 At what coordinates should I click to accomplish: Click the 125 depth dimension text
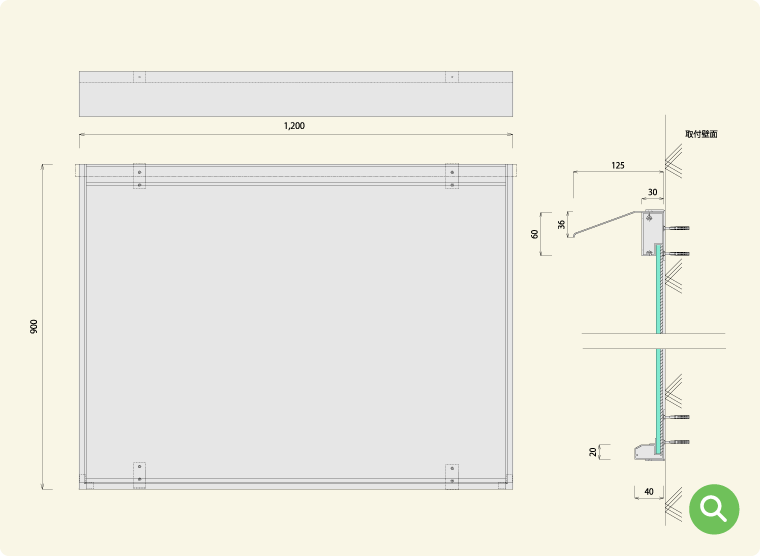618,166
